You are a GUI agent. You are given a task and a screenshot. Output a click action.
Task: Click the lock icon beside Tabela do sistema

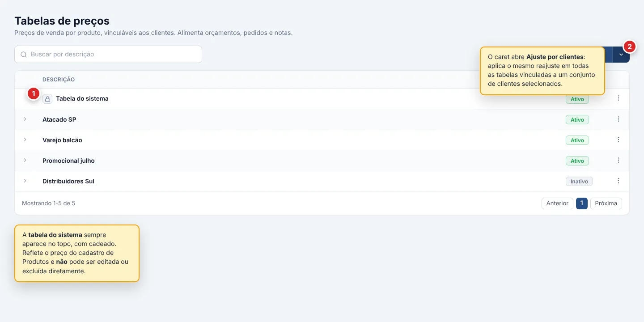[x=47, y=99]
